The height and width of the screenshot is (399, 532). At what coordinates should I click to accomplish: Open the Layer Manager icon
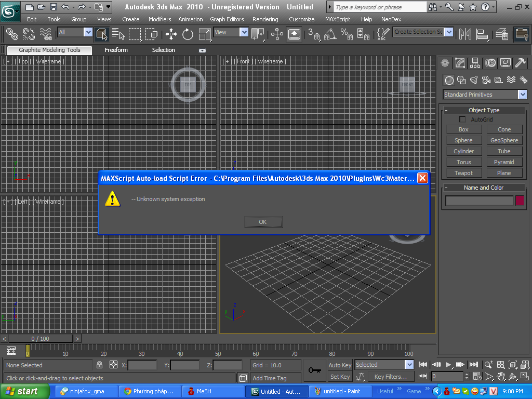point(502,34)
